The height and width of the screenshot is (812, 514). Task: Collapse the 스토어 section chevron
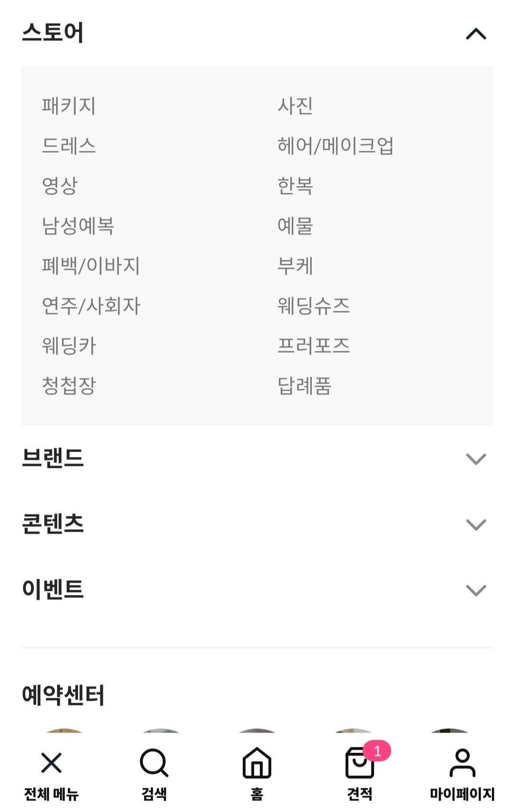[476, 34]
